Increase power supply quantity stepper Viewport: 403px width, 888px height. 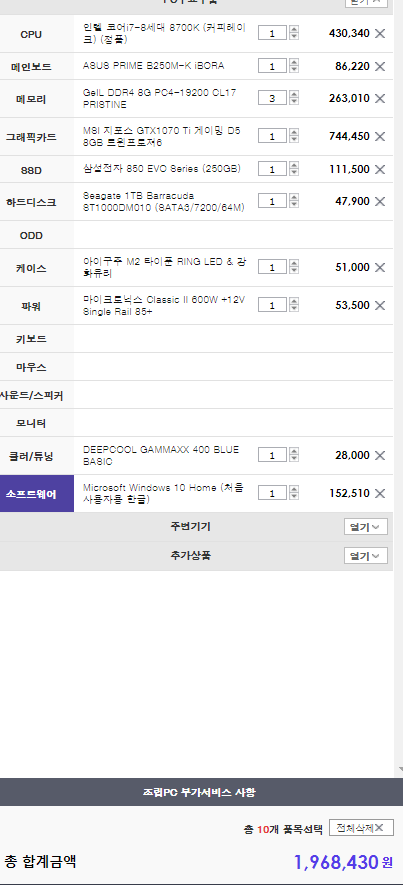[x=294, y=302]
